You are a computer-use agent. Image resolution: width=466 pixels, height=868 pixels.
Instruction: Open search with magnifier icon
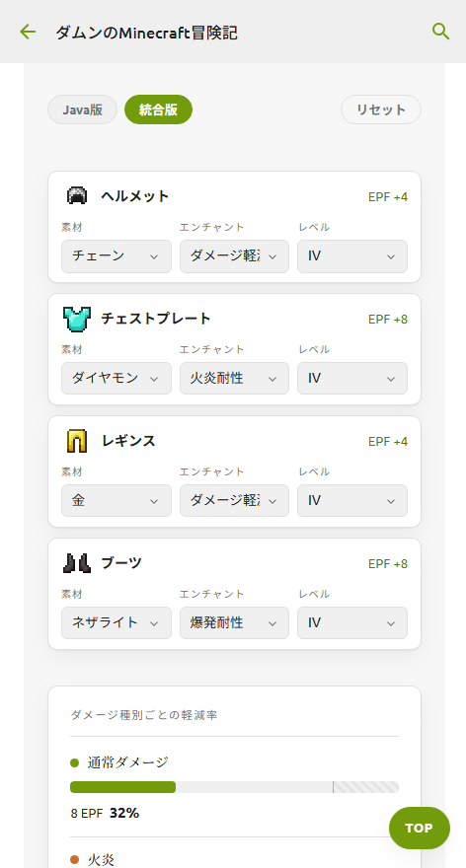(x=440, y=32)
